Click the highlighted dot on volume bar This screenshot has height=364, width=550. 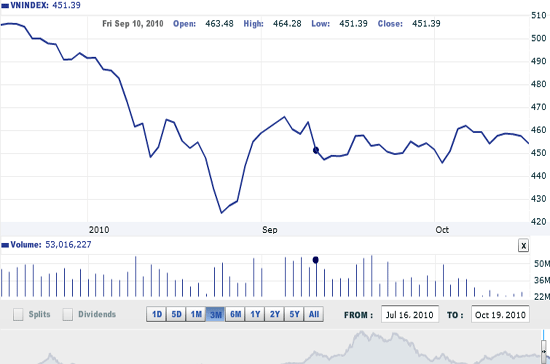pyautogui.click(x=316, y=260)
